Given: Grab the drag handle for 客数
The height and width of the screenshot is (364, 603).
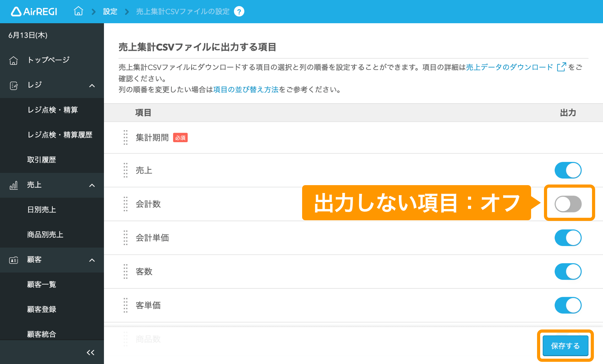Looking at the screenshot, I should (126, 271).
